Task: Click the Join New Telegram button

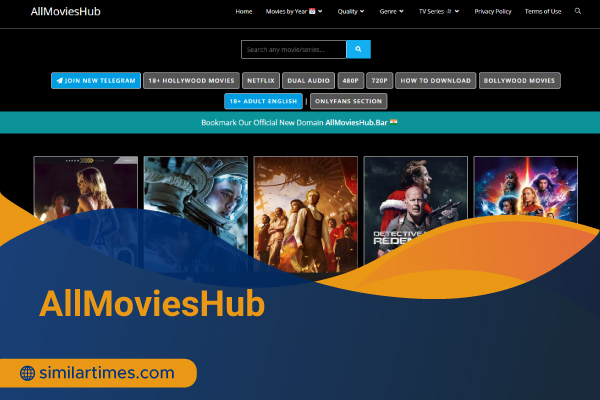Action: coord(96,80)
